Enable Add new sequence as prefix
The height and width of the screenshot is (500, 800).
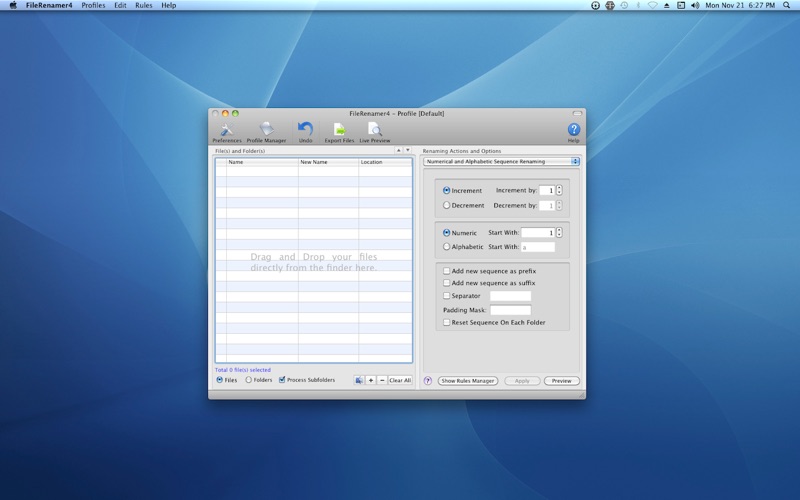point(446,271)
